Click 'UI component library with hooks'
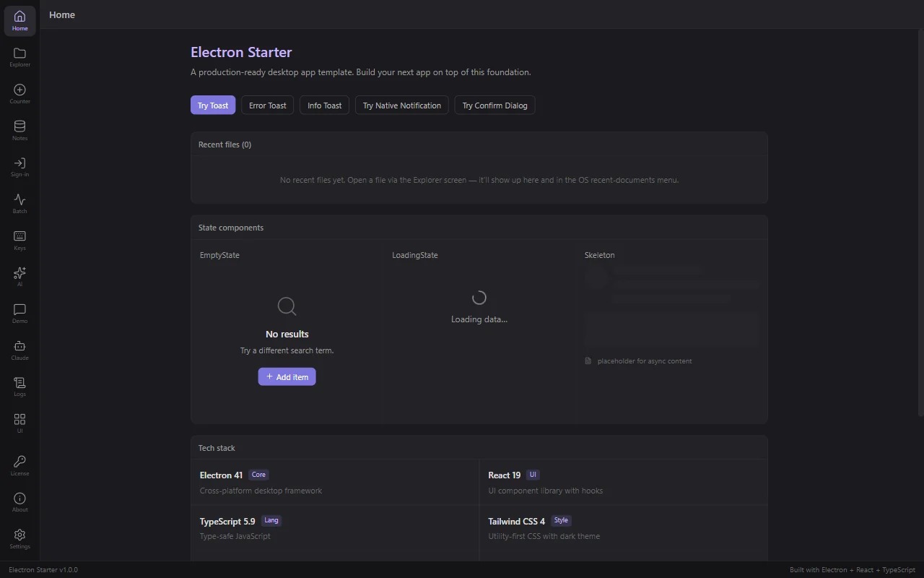924x578 pixels. click(x=545, y=491)
